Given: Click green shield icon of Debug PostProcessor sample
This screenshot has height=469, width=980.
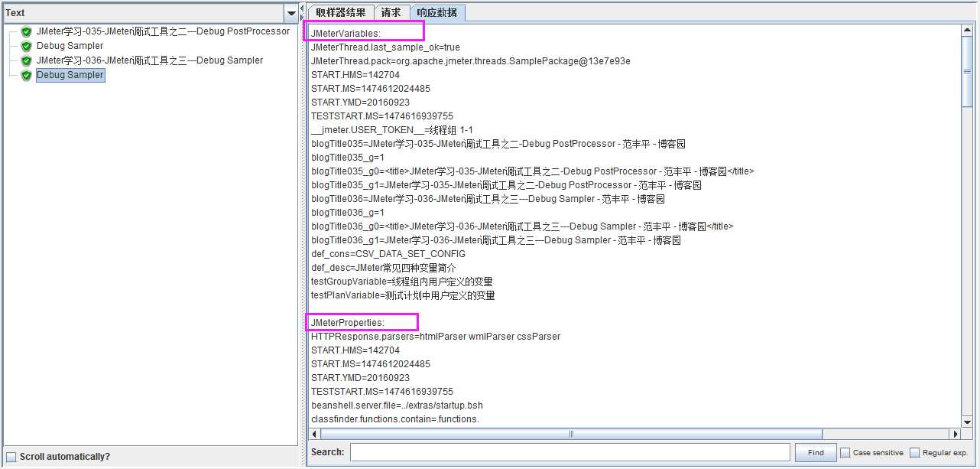Looking at the screenshot, I should 26,32.
